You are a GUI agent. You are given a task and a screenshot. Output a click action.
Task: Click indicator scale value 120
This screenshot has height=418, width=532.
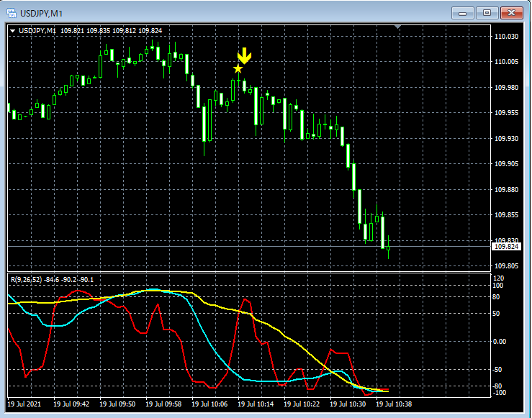coord(499,278)
